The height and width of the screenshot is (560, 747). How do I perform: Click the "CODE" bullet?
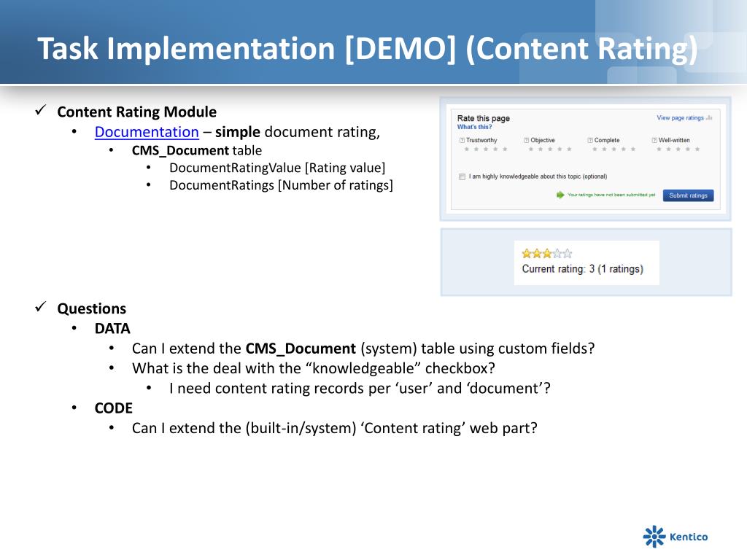coord(113,408)
